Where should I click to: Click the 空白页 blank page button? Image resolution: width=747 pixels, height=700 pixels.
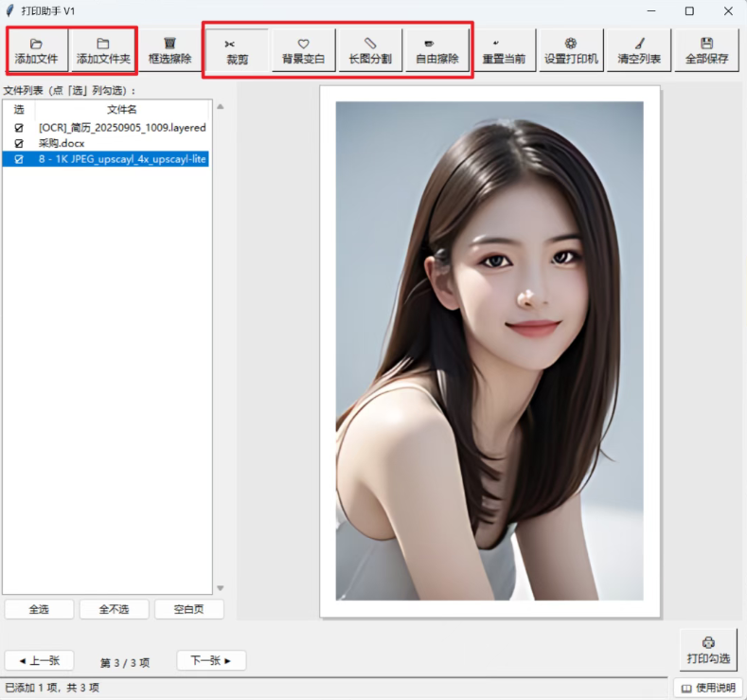click(188, 609)
